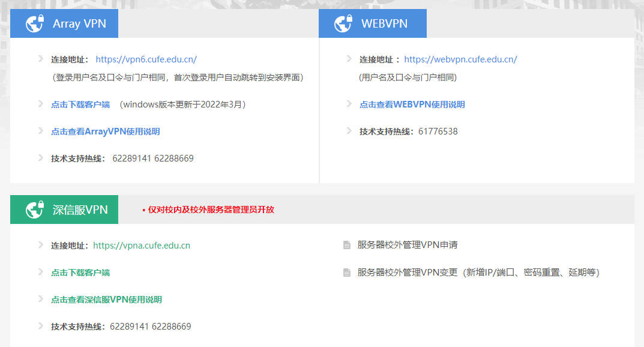This screenshot has height=347, width=644.
Task: Open 服务器校外管理VPN申请 document
Action: pos(408,245)
